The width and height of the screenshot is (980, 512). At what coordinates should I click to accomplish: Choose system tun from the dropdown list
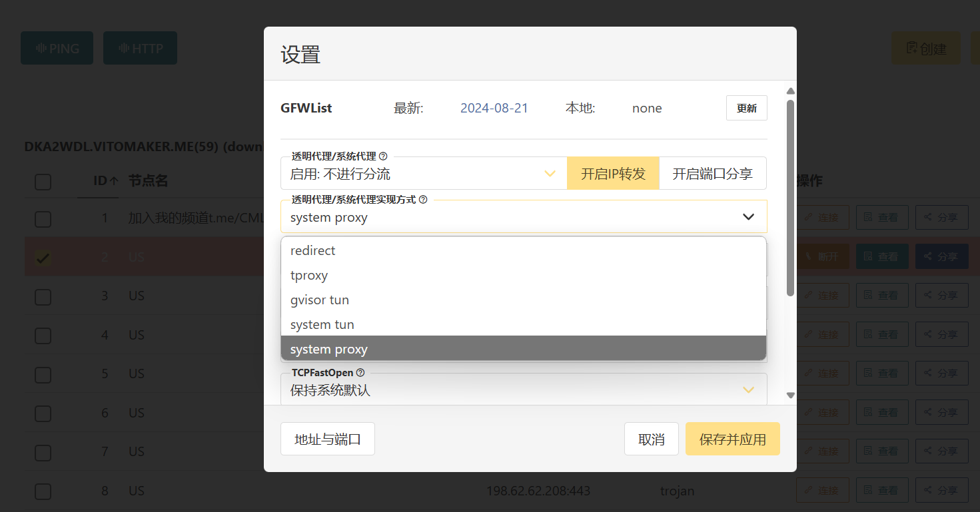524,324
